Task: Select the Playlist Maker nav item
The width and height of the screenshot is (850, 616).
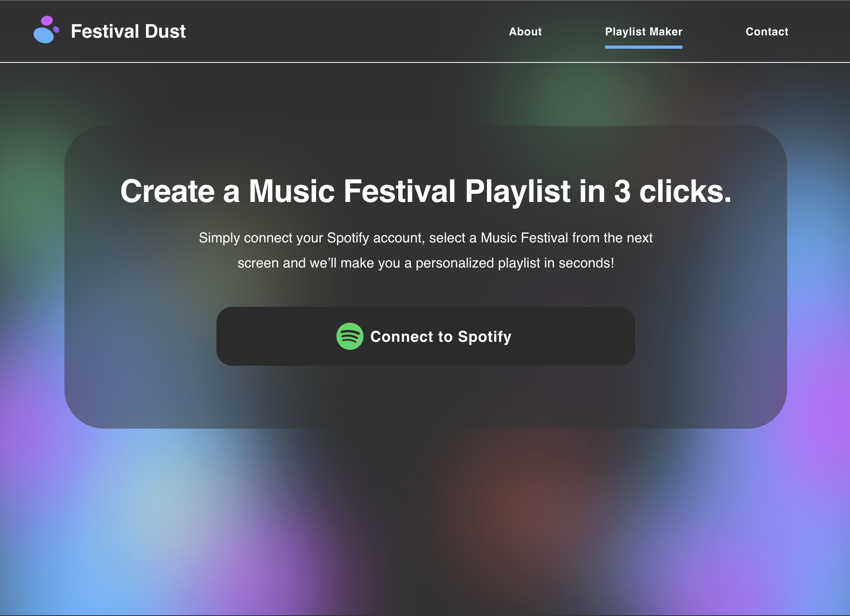Action: pos(643,31)
